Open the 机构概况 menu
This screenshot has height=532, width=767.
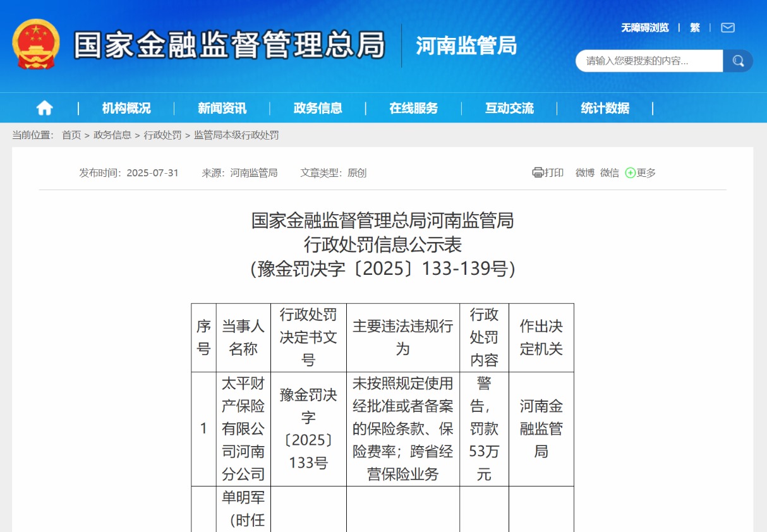click(126, 108)
